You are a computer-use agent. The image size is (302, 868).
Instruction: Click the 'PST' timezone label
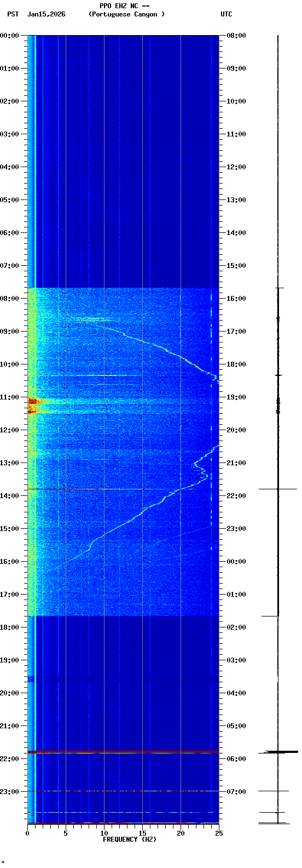tap(13, 14)
